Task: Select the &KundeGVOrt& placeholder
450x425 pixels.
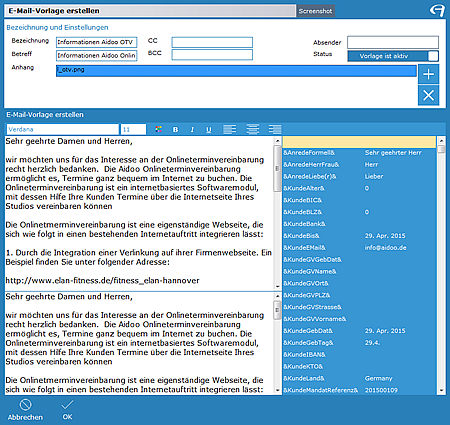Action: coord(306,283)
